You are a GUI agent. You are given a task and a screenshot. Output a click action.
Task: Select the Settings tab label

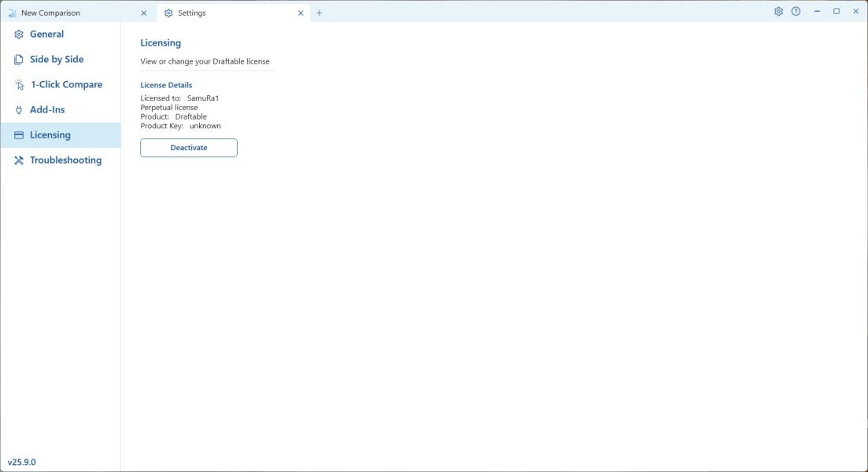click(192, 13)
